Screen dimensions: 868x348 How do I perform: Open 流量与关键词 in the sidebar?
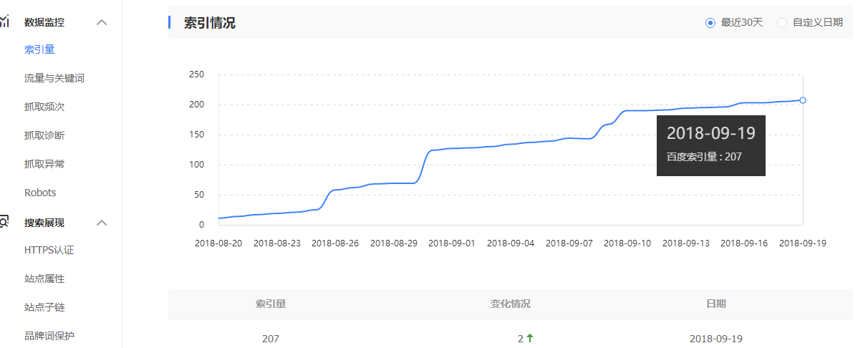pyautogui.click(x=54, y=78)
